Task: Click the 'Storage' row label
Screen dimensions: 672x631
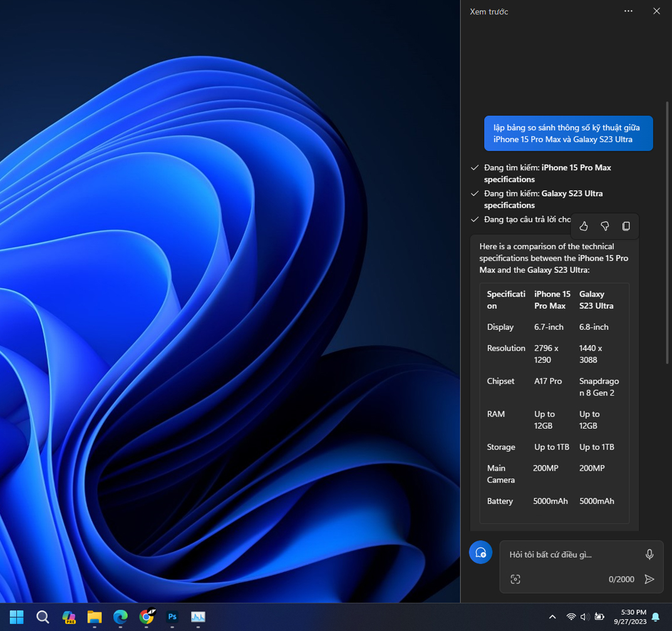Action: pyautogui.click(x=501, y=447)
